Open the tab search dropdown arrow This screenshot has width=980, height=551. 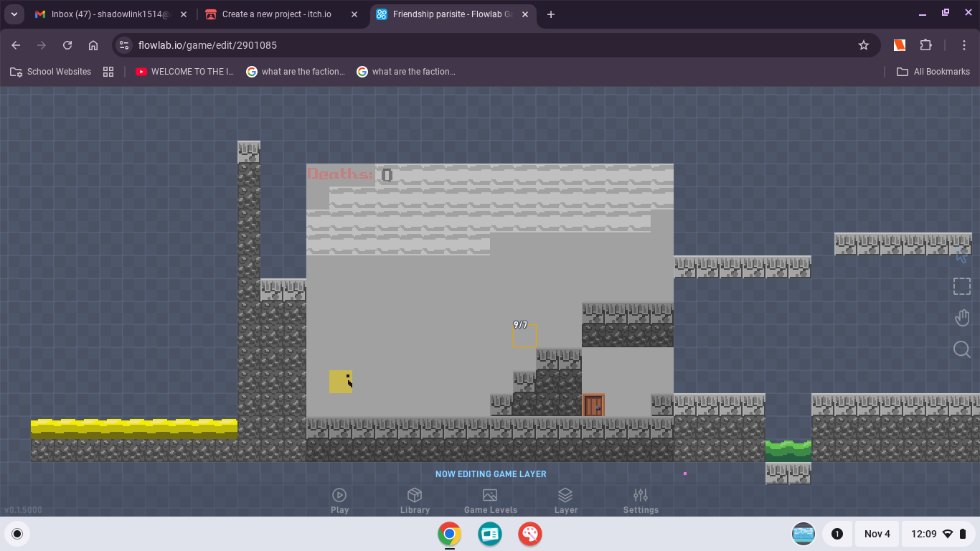[x=14, y=14]
